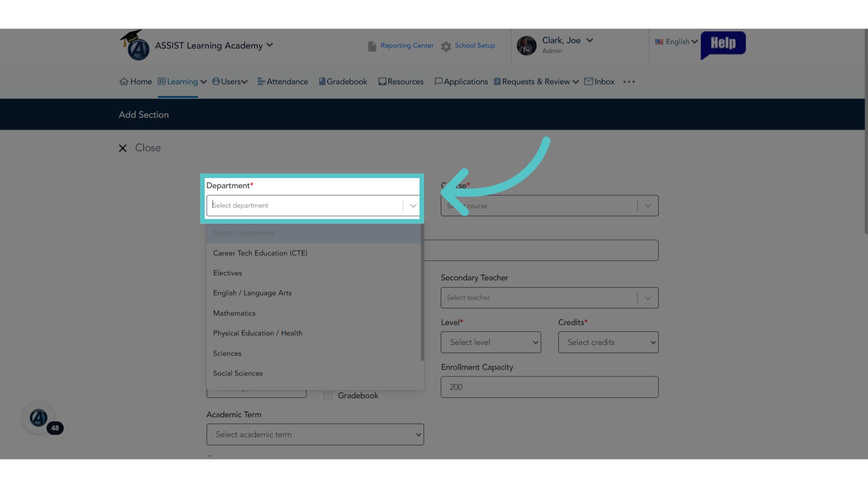
Task: Click the Resources icon
Action: 382,81
